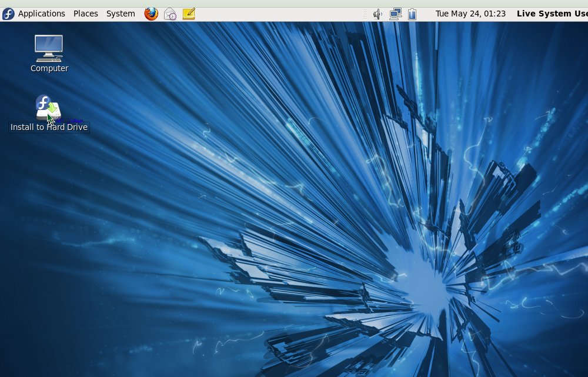
Task: Select the Install to Hard Drive icon
Action: [48, 107]
